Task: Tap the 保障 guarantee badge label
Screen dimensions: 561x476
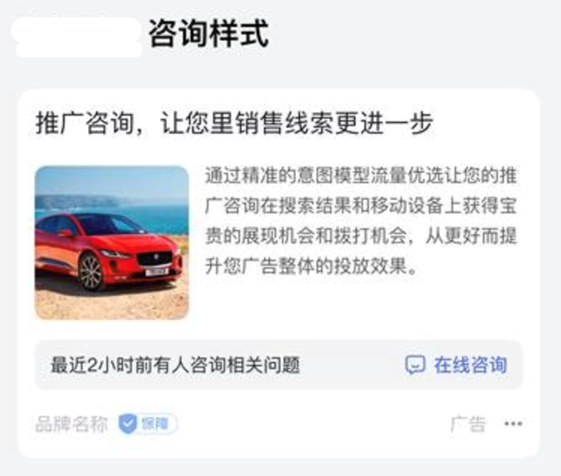Action: [155, 424]
